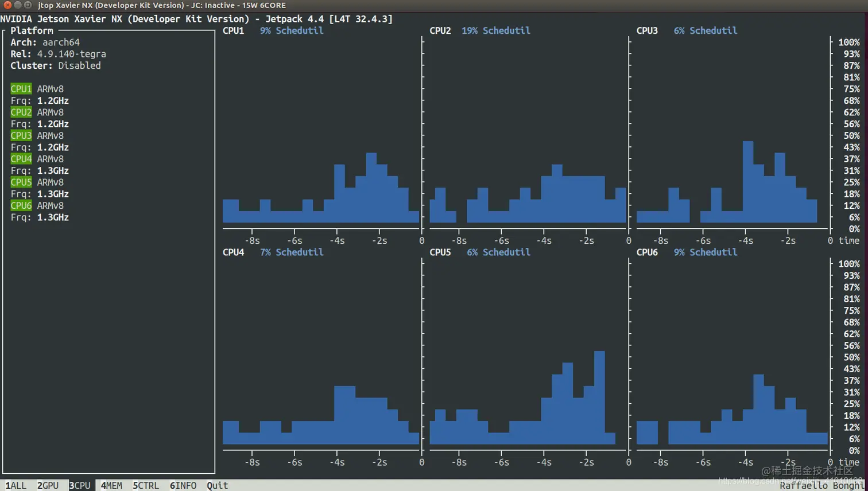Click the Platform panel title

(32, 30)
